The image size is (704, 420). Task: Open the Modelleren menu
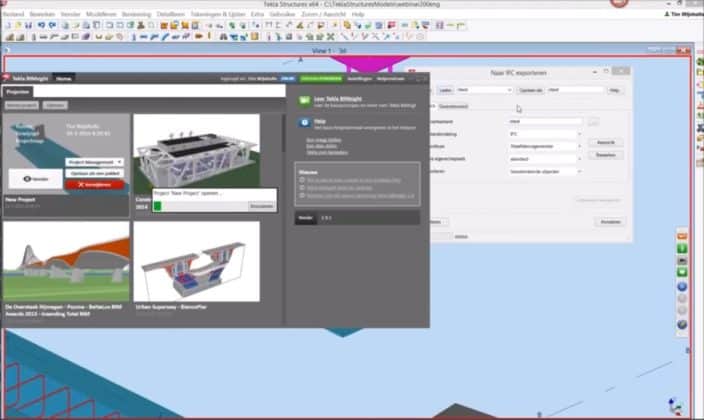click(x=101, y=14)
